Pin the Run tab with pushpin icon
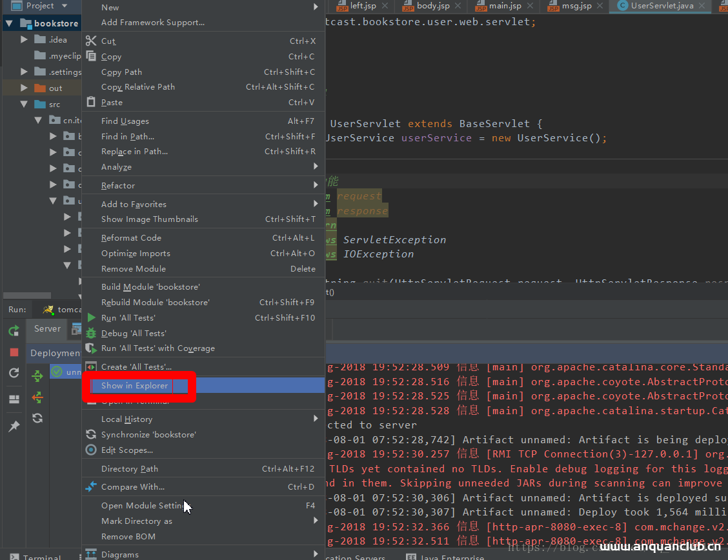This screenshot has height=560, width=728. (14, 426)
